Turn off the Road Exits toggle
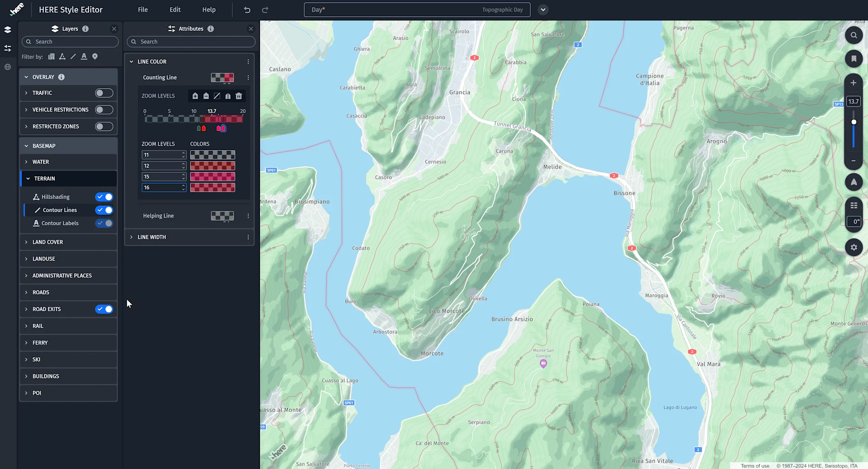This screenshot has height=469, width=868. click(x=104, y=309)
